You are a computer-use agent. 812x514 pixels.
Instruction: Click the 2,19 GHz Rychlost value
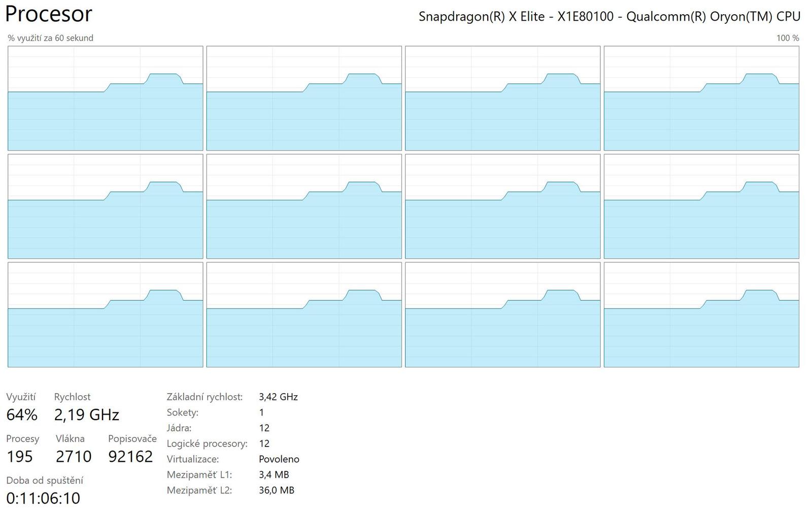[87, 415]
